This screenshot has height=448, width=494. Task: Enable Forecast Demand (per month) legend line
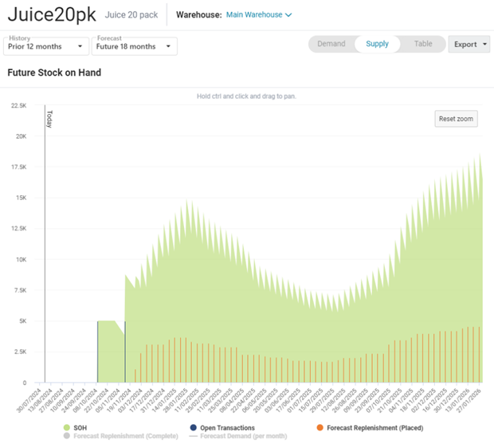pos(239,436)
